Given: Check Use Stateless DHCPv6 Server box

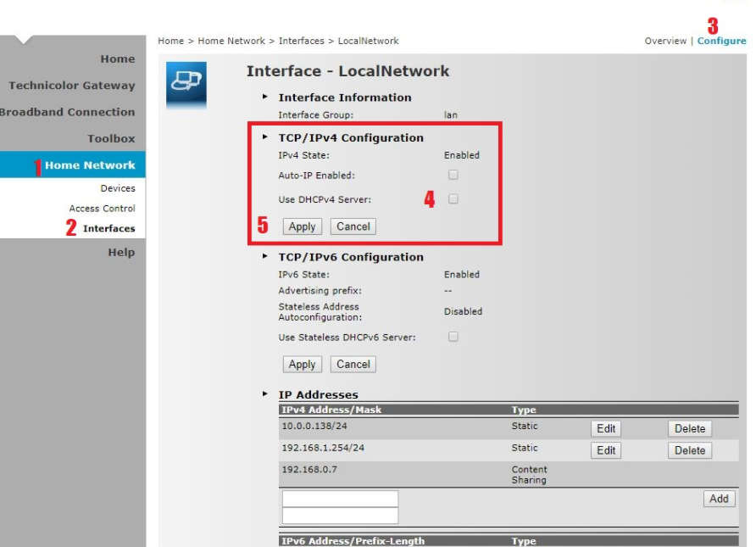Looking at the screenshot, I should tap(453, 337).
